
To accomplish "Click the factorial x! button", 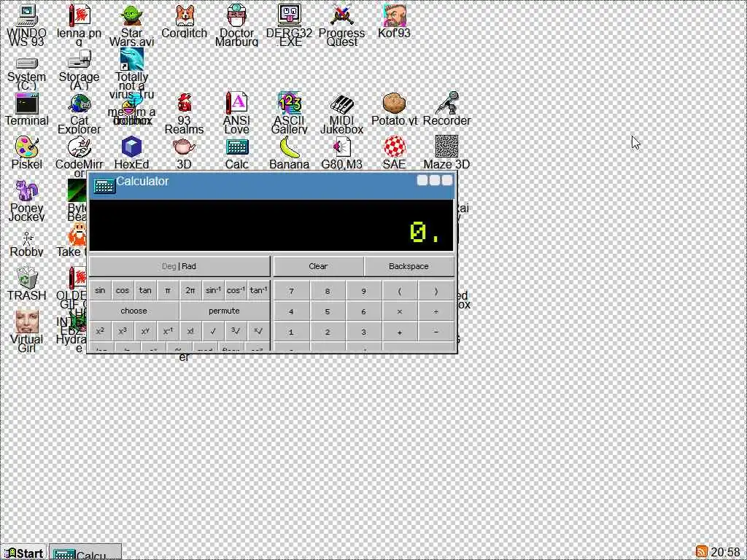I will pyautogui.click(x=190, y=332).
